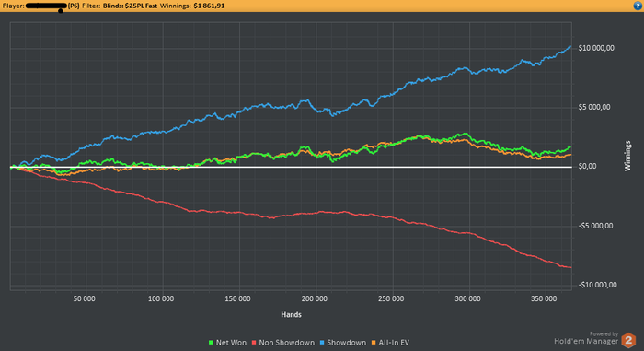
Task: Click the $10 000,00 axis label
Action: tap(596, 48)
